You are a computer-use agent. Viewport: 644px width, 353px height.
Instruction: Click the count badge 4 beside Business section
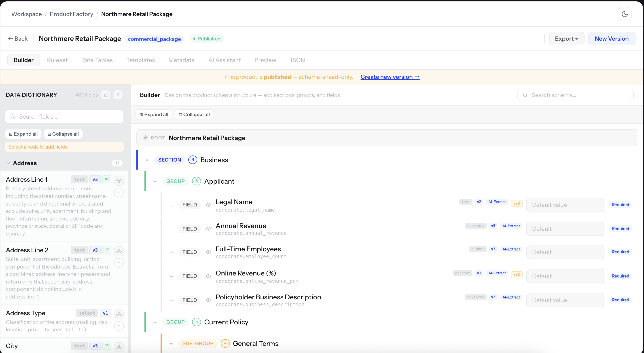[193, 160]
